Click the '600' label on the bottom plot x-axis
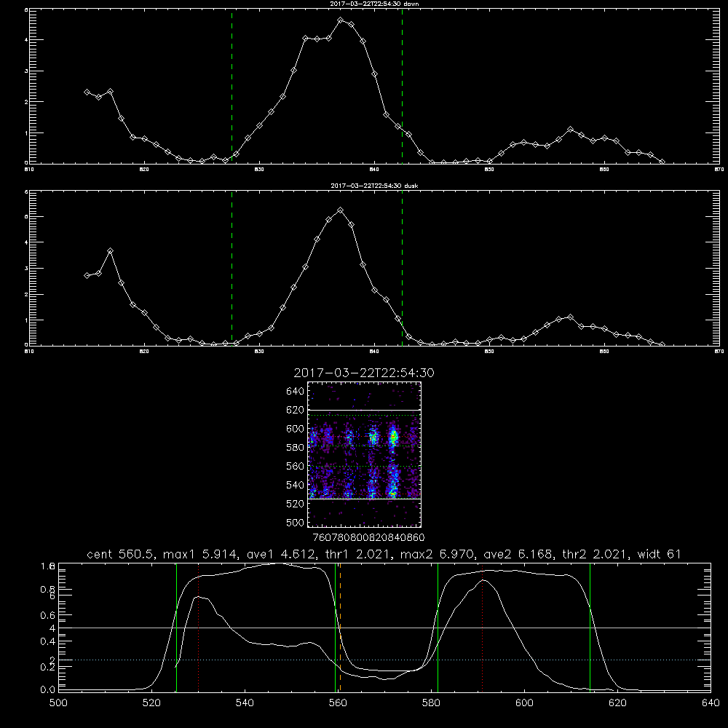Screen dimensions: 728x728 [524, 703]
